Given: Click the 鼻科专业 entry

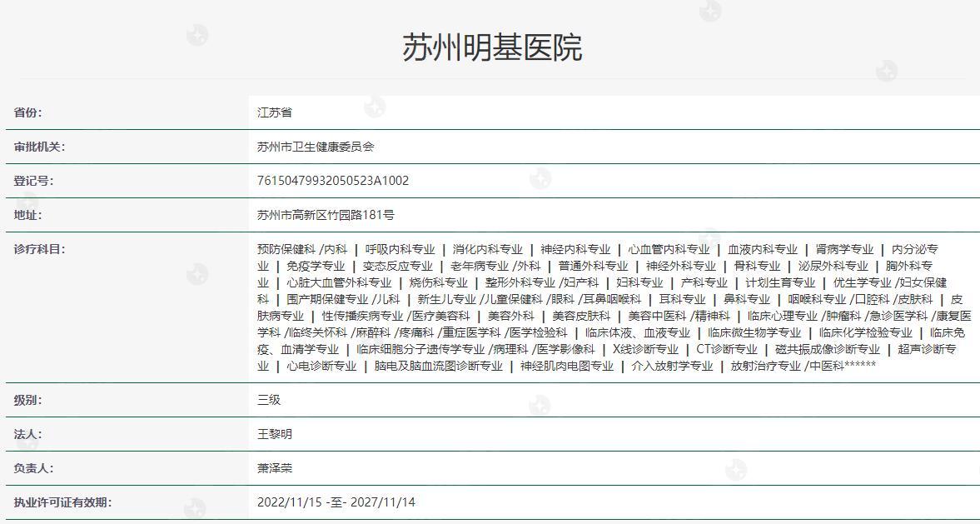Looking at the screenshot, I should point(746,300).
